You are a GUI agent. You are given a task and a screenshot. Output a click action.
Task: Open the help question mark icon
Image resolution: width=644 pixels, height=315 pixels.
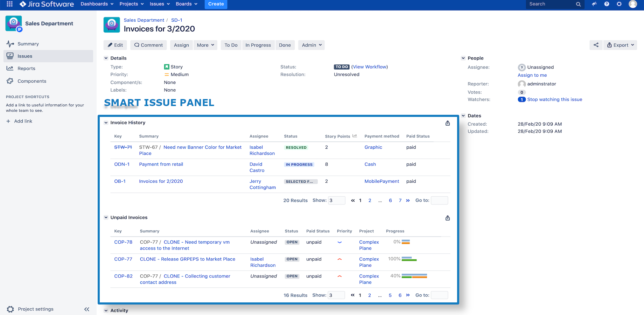tap(607, 4)
